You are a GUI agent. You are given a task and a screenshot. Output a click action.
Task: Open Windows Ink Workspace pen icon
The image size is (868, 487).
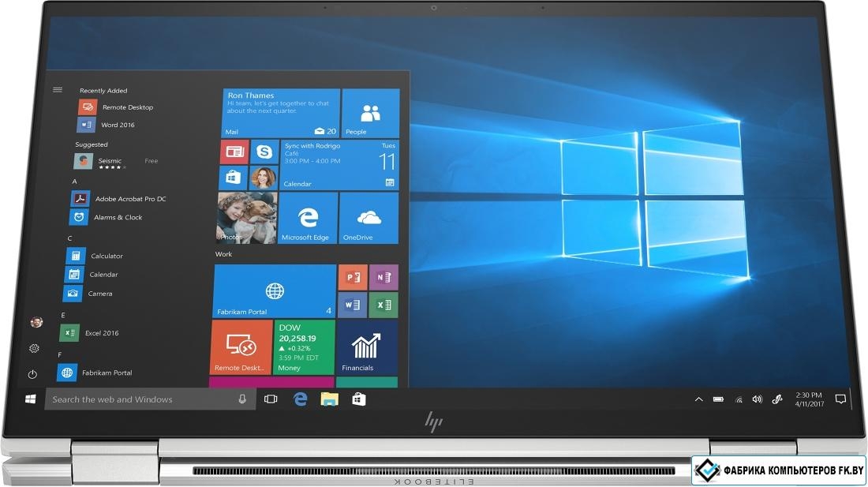[x=777, y=399]
